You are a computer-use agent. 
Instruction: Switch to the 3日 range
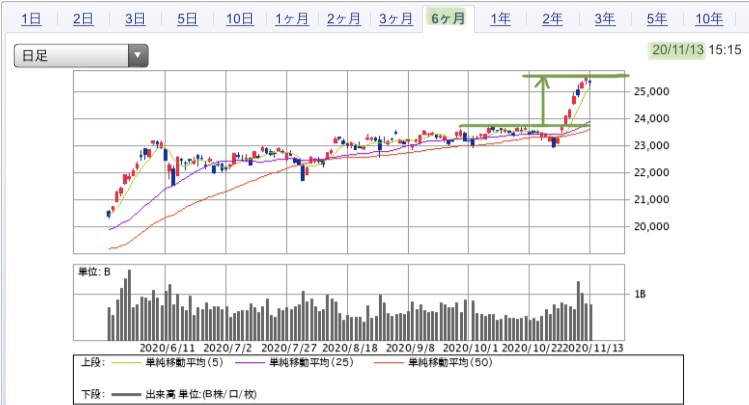coord(135,19)
